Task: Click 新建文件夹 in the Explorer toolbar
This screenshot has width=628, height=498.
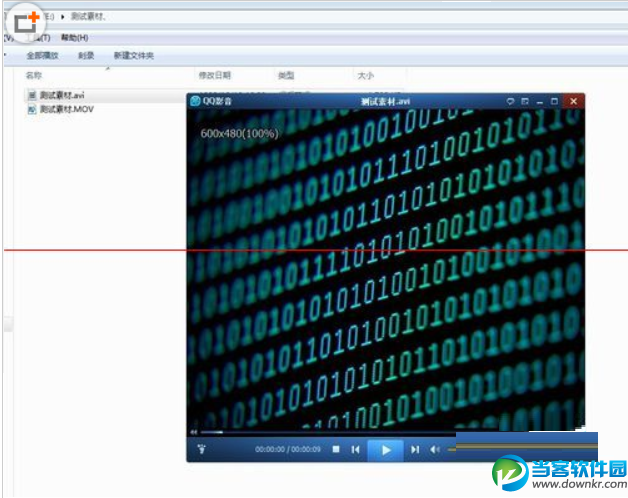Action: 134,56
